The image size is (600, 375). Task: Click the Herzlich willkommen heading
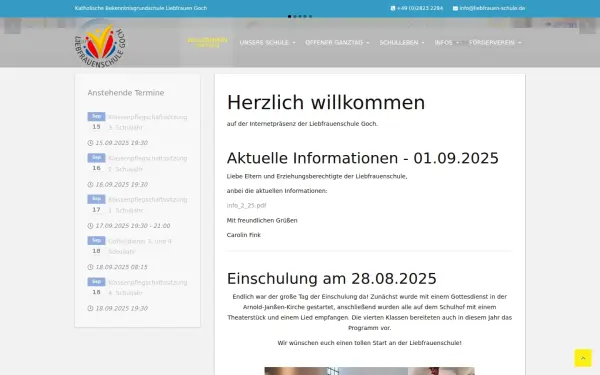pyautogui.click(x=326, y=103)
